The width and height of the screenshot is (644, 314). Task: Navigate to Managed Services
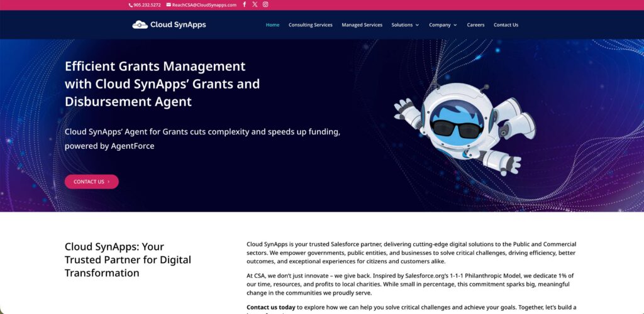coord(362,25)
